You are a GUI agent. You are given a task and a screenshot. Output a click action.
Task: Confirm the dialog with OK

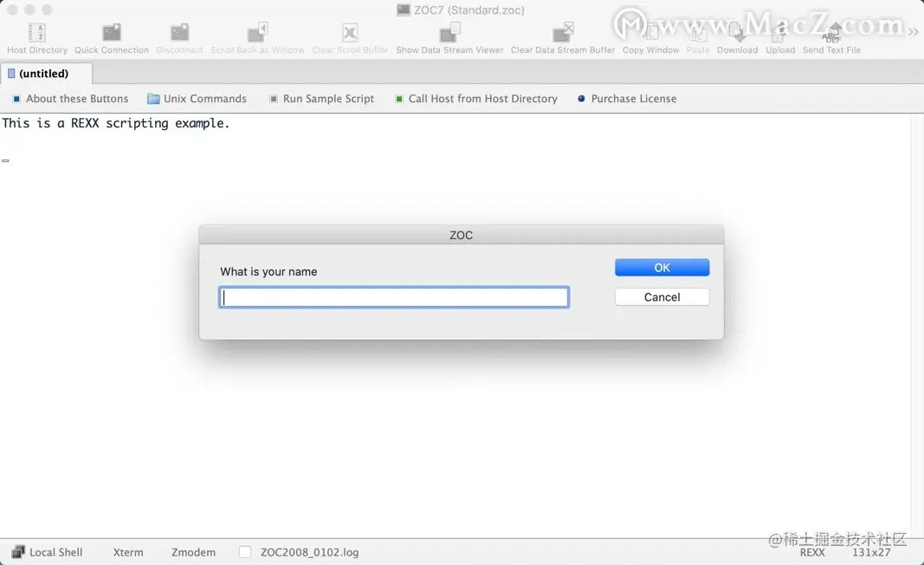coord(662,267)
